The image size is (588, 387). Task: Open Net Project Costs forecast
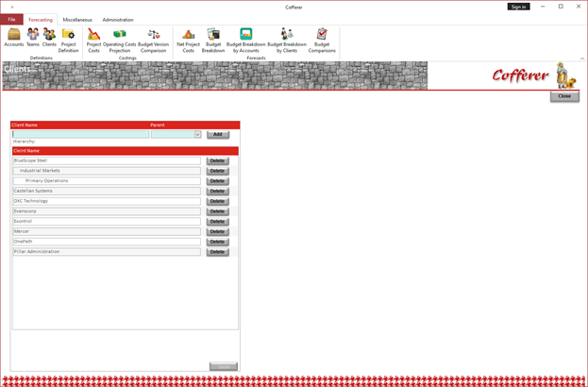pos(188,41)
